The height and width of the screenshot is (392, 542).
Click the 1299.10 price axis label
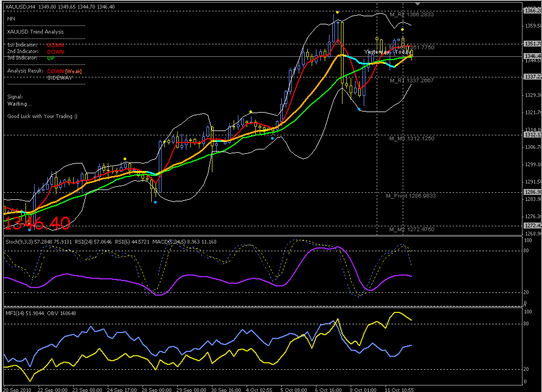pyautogui.click(x=533, y=165)
